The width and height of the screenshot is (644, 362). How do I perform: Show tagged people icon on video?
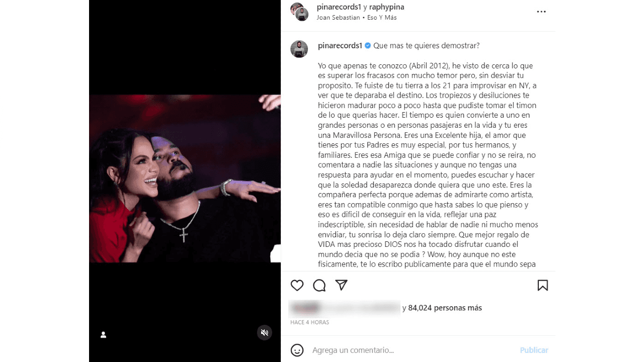pyautogui.click(x=103, y=335)
